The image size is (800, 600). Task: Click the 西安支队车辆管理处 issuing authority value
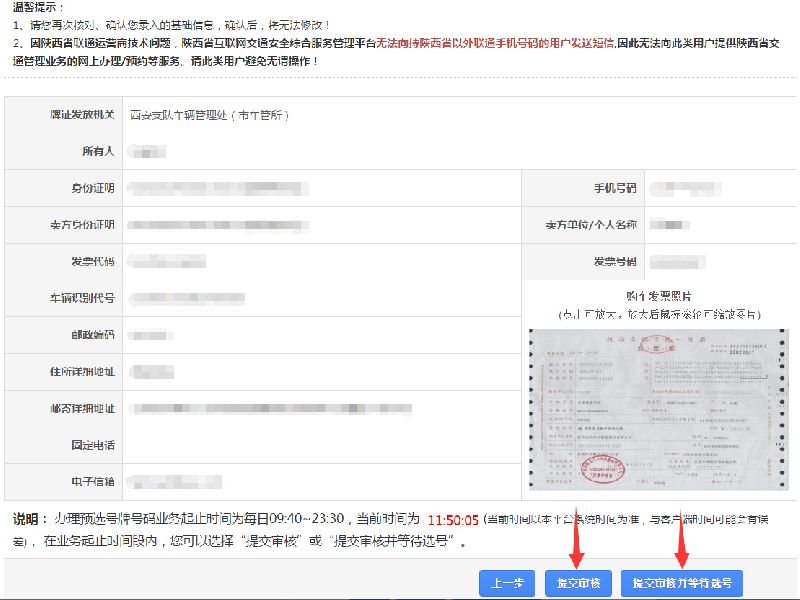[209, 115]
